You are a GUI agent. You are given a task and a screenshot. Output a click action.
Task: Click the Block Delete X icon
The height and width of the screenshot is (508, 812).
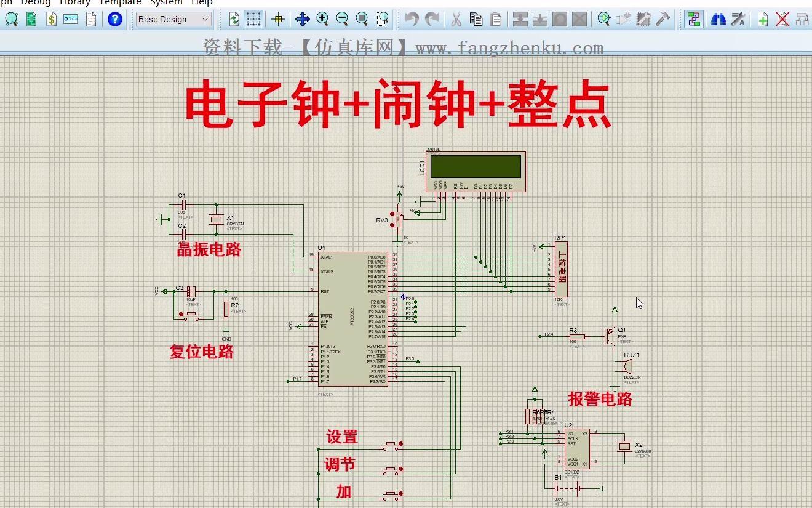tap(579, 19)
